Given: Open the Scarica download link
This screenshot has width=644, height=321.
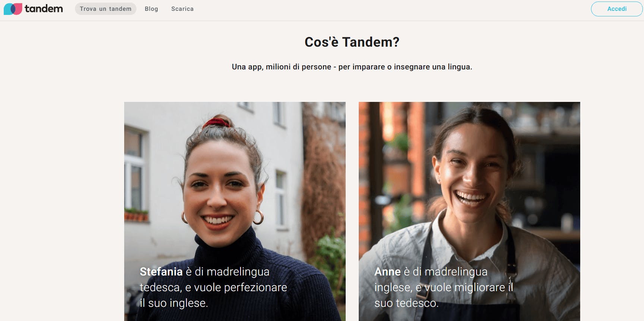Looking at the screenshot, I should [x=182, y=9].
